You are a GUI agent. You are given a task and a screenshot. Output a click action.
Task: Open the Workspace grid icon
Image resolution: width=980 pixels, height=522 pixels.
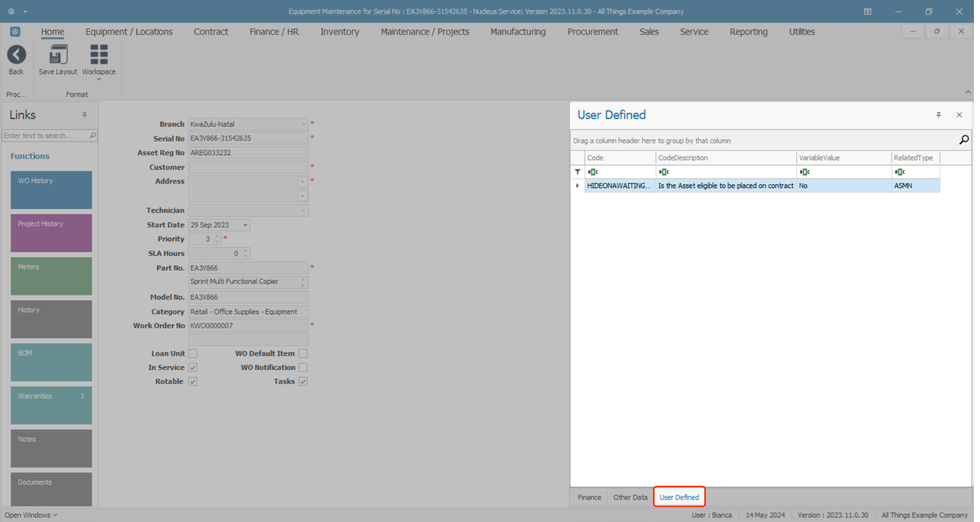point(99,55)
